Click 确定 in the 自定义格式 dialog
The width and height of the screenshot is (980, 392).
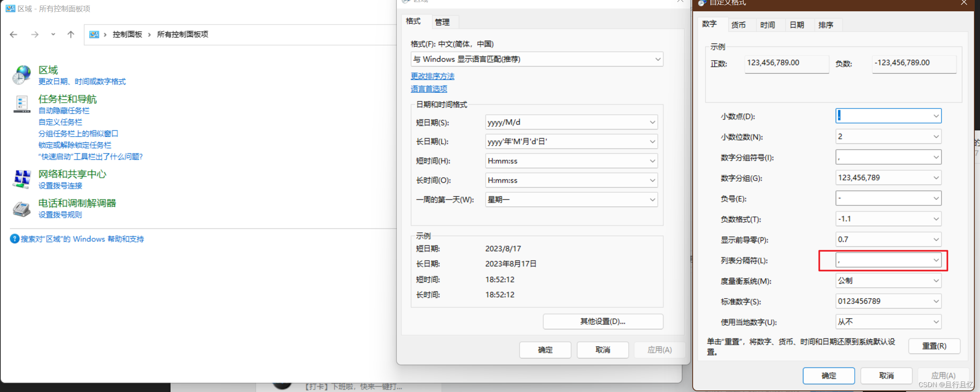pos(828,376)
